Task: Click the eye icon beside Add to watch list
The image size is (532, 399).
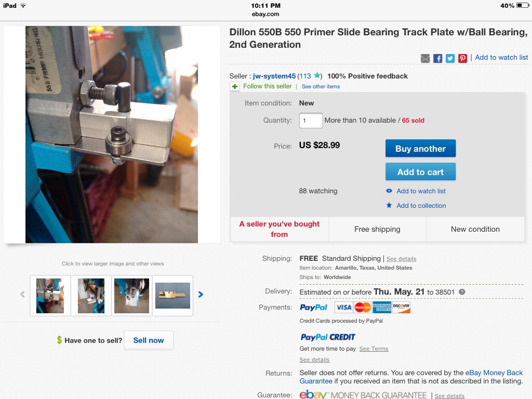Action: (389, 191)
